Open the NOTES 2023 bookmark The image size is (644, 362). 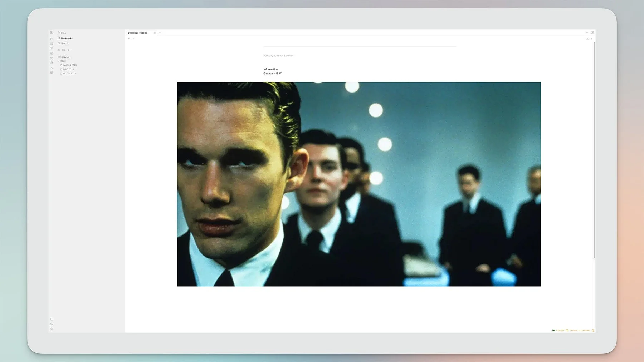pos(68,73)
